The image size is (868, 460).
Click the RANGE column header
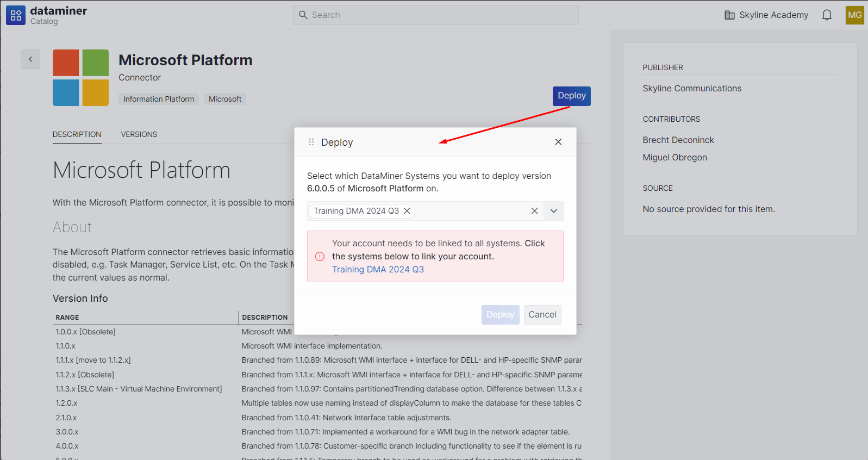67,318
